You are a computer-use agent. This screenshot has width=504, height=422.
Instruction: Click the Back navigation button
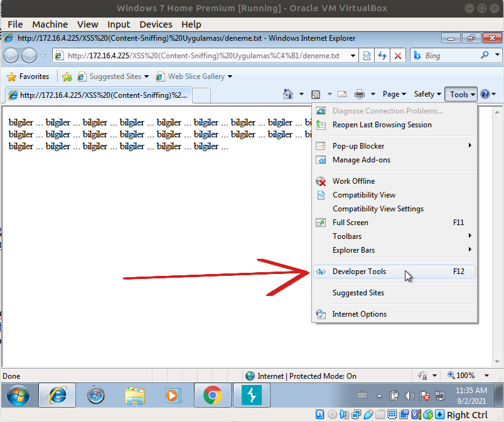tap(11, 56)
